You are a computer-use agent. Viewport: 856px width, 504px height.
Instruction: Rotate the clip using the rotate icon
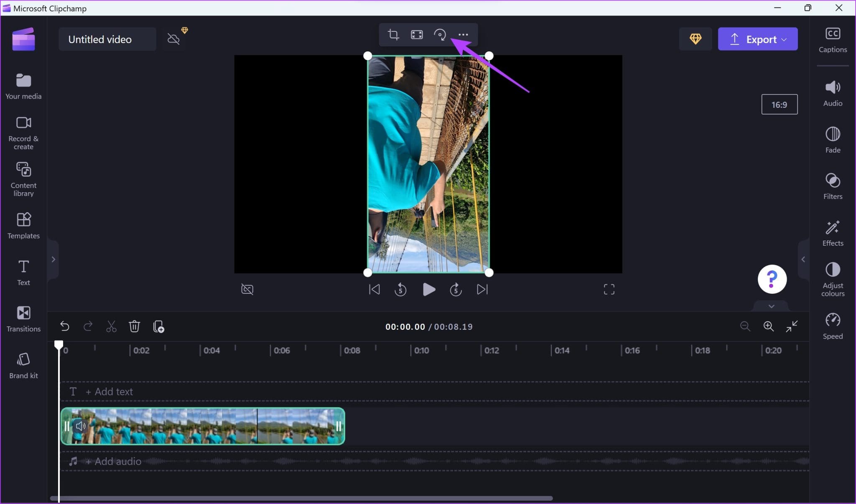pos(440,35)
